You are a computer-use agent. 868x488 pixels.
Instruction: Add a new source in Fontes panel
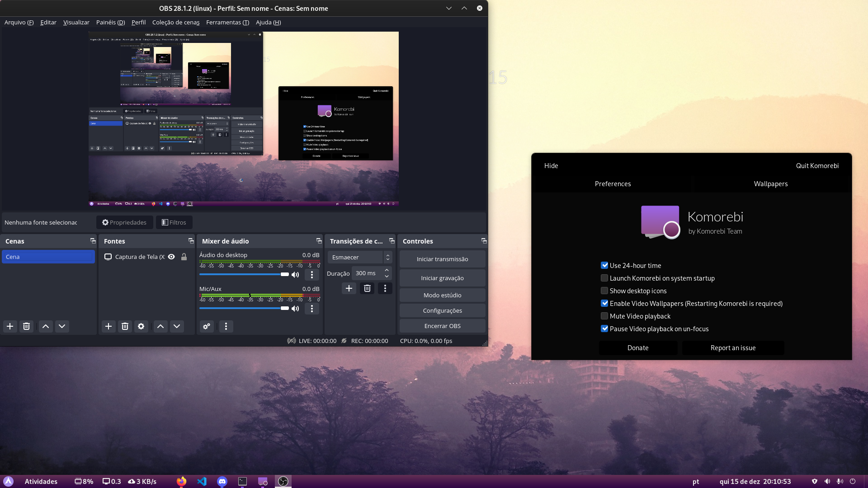click(x=108, y=326)
